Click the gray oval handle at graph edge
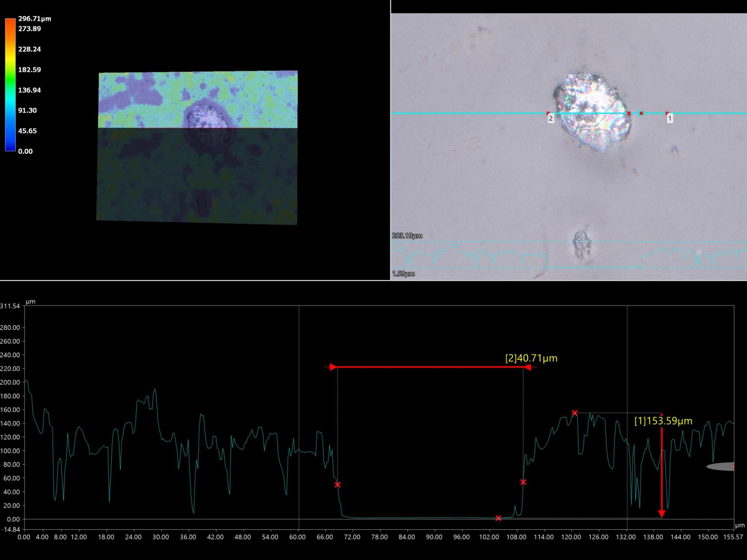 click(x=720, y=467)
